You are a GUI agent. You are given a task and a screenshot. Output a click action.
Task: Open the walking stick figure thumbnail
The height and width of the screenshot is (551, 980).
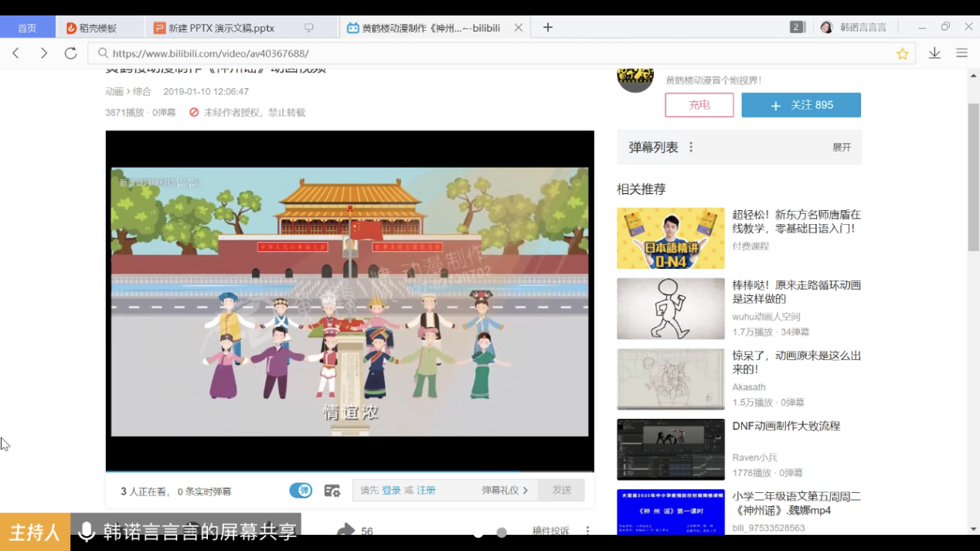coord(671,308)
